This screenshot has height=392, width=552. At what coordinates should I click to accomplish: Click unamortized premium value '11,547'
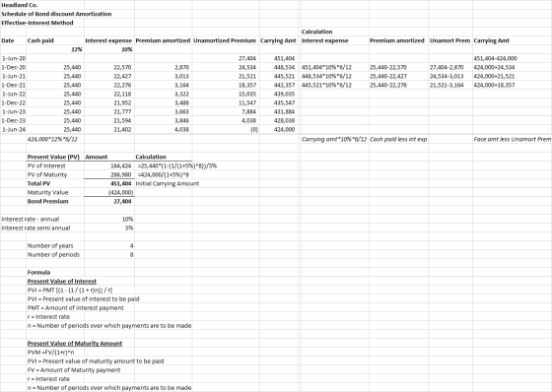point(247,102)
